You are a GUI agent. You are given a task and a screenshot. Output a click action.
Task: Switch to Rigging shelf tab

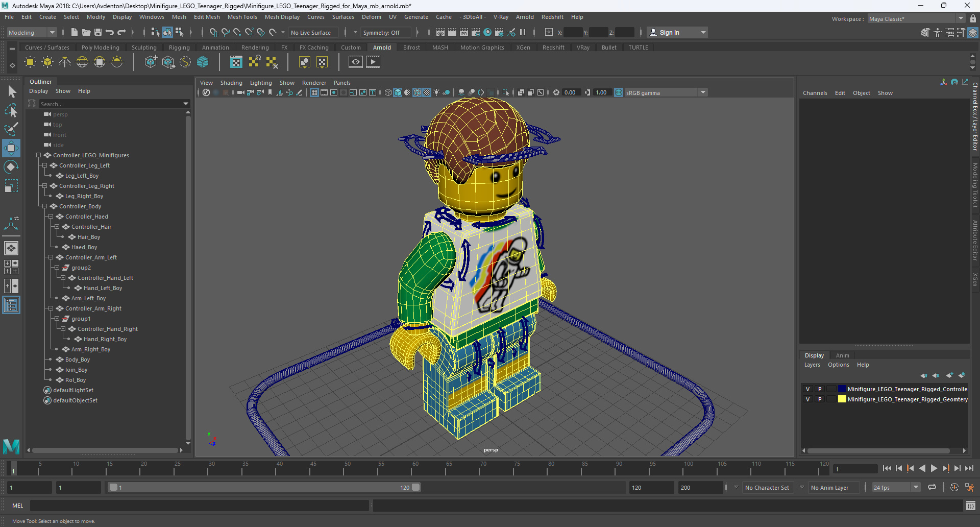[179, 47]
